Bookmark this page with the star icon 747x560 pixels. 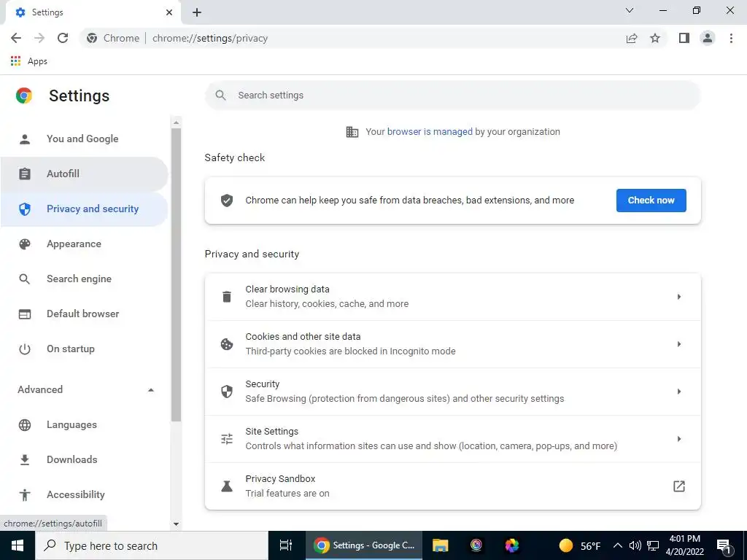[x=655, y=38]
